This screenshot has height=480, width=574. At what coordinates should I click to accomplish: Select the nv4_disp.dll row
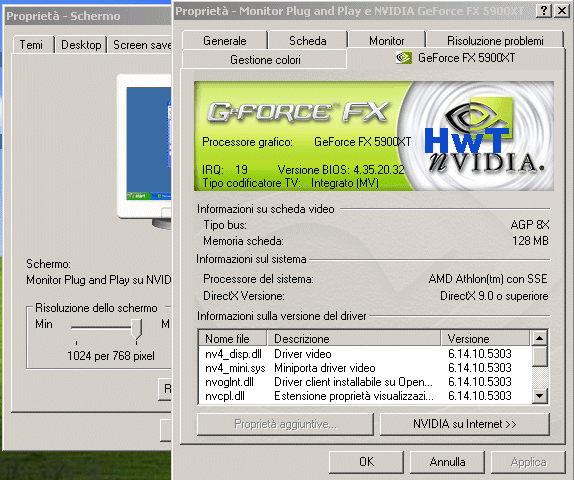click(365, 354)
